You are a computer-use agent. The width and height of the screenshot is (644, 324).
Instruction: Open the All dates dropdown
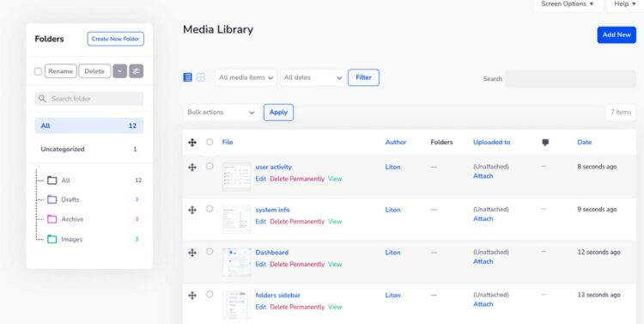(x=313, y=77)
